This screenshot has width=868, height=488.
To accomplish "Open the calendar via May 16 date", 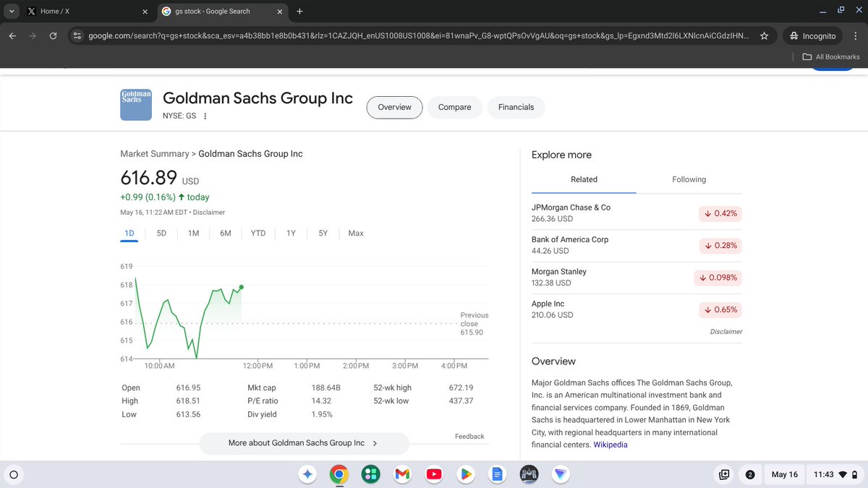I will pos(784,474).
